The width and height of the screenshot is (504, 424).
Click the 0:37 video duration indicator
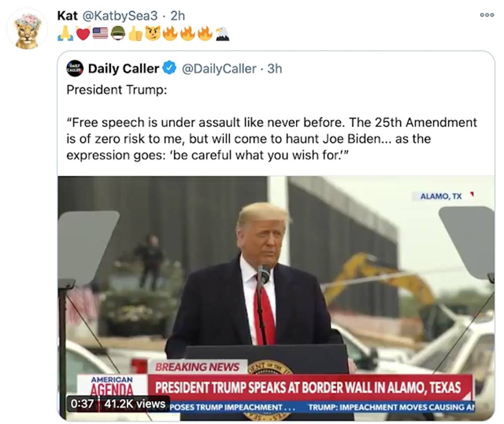pyautogui.click(x=82, y=404)
